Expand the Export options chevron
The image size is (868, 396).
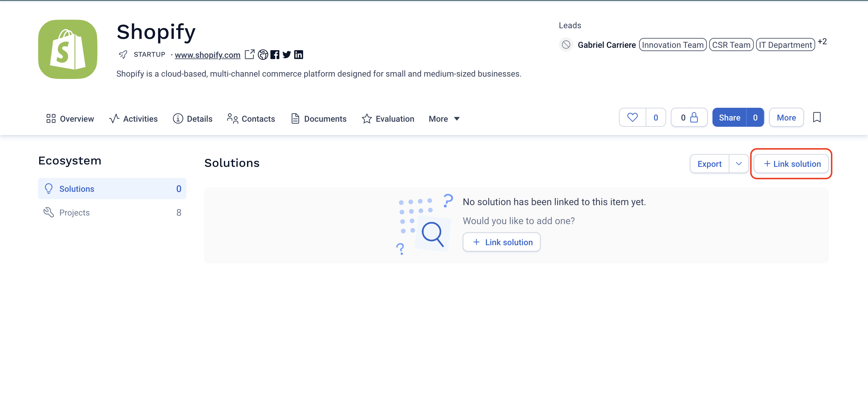[x=739, y=164]
